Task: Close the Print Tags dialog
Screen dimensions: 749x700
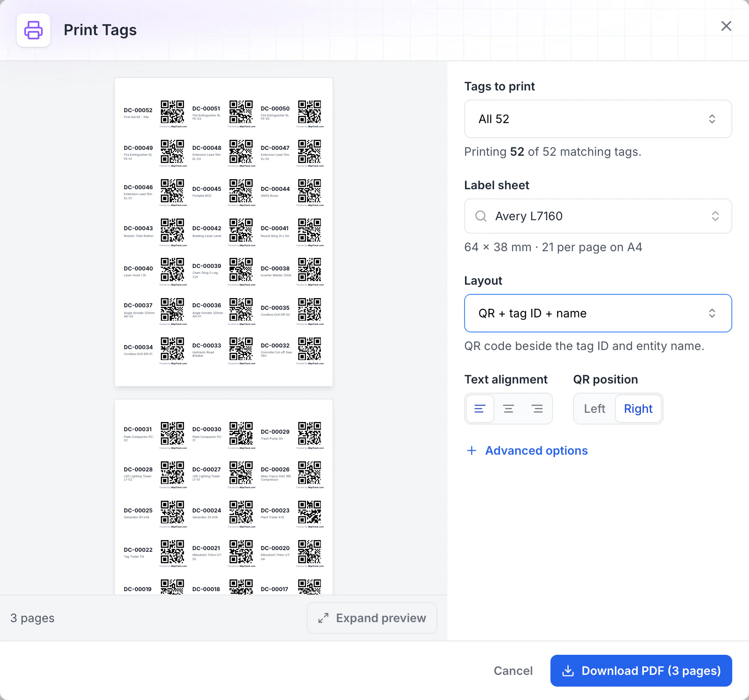Action: pos(726,26)
